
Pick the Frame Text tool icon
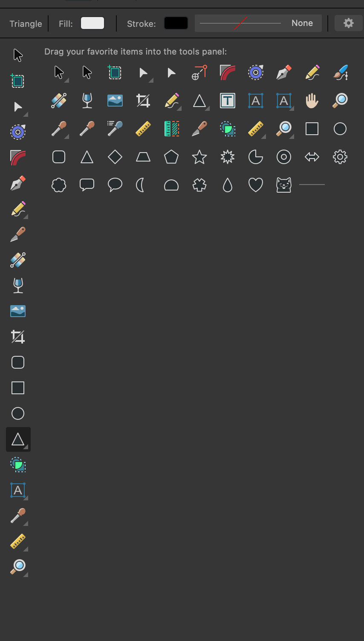point(228,101)
